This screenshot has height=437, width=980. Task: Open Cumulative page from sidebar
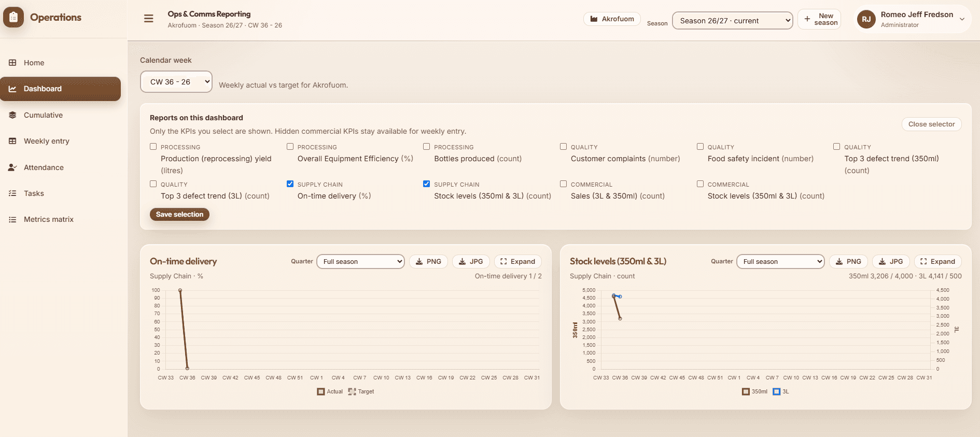point(60,115)
